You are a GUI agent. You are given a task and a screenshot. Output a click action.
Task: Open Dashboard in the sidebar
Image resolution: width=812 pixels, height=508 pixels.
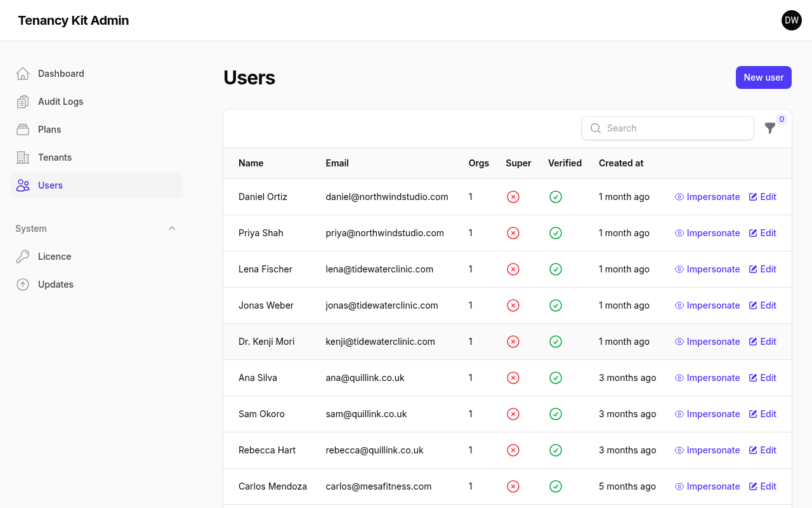[x=96, y=74]
